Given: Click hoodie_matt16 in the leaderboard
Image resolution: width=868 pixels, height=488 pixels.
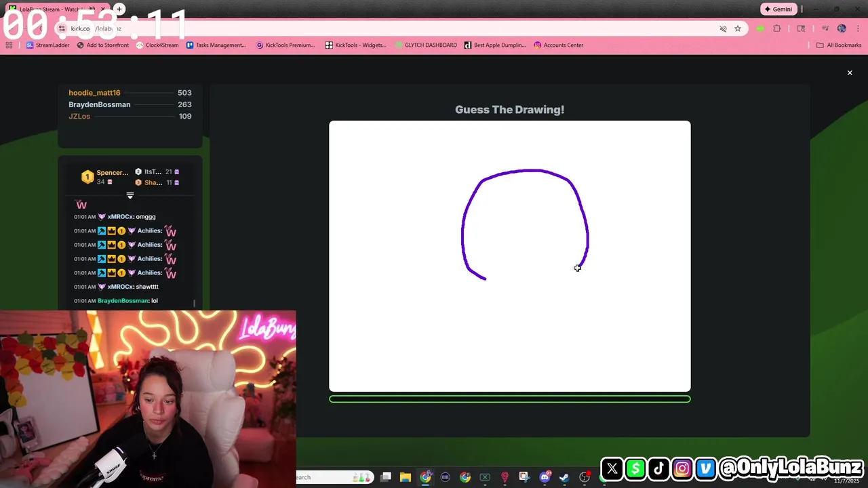Looking at the screenshot, I should (x=94, y=93).
